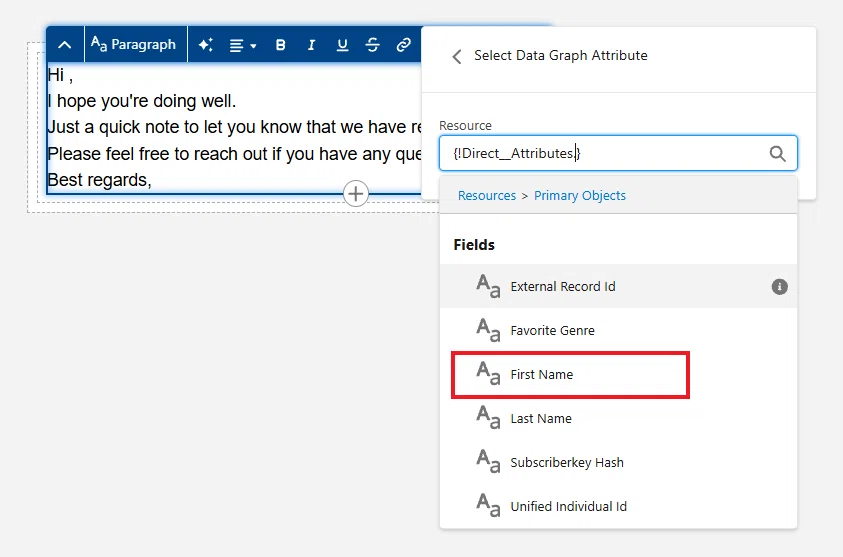Toggle underline formatting
The width and height of the screenshot is (843, 557).
342,45
